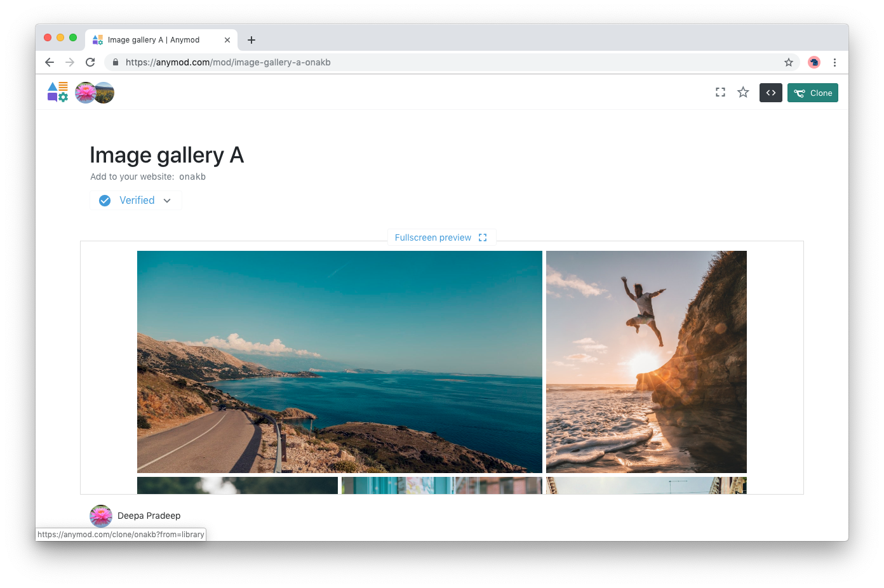
Task: Open fullscreen view icon in header
Action: click(x=720, y=93)
